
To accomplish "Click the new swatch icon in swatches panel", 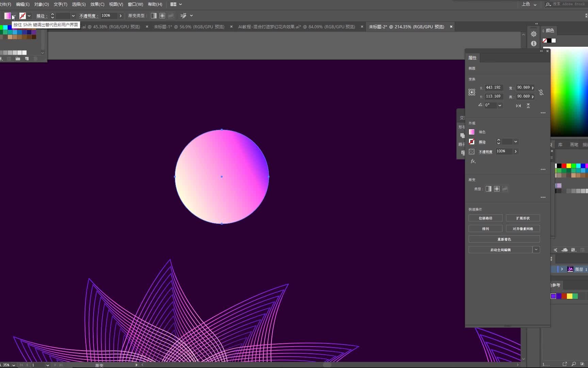I will (x=27, y=59).
